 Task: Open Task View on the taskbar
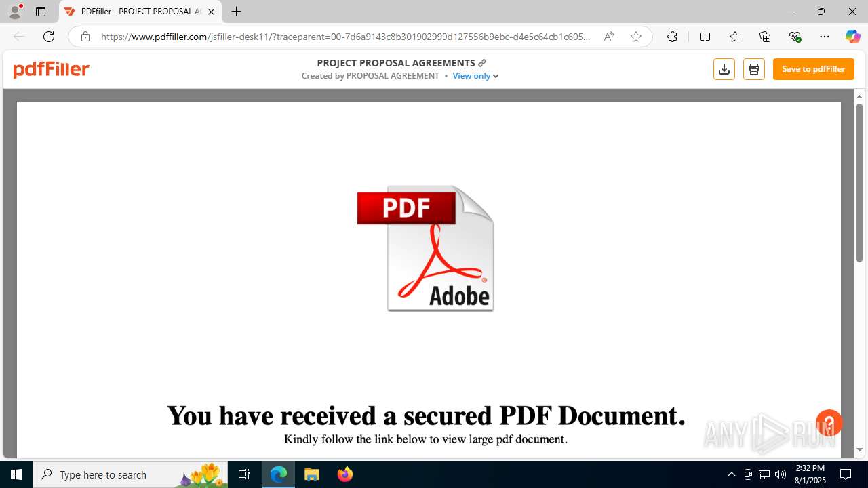(x=244, y=474)
